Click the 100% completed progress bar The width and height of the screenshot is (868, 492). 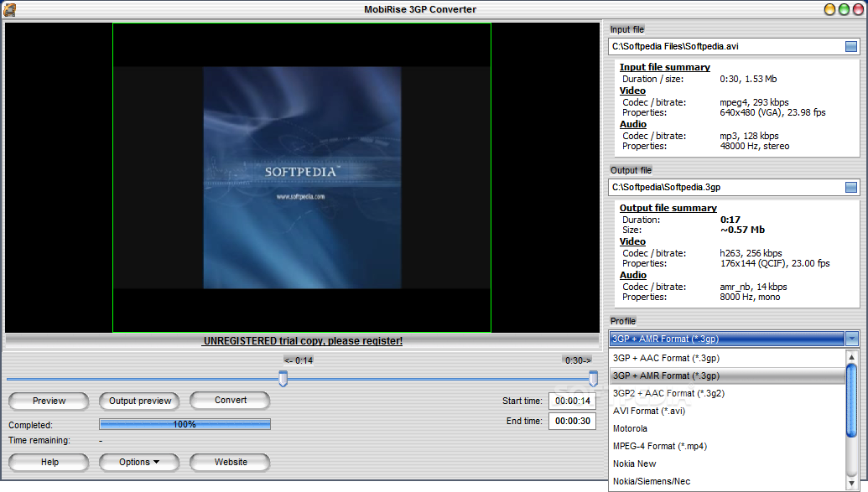(185, 424)
